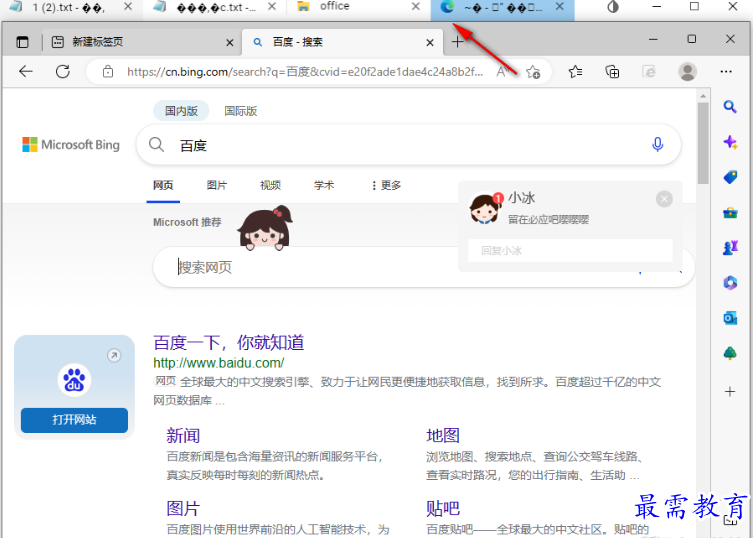Viewport: 756px width, 538px height.
Task: Click the 打开网站 button
Action: [x=74, y=420]
